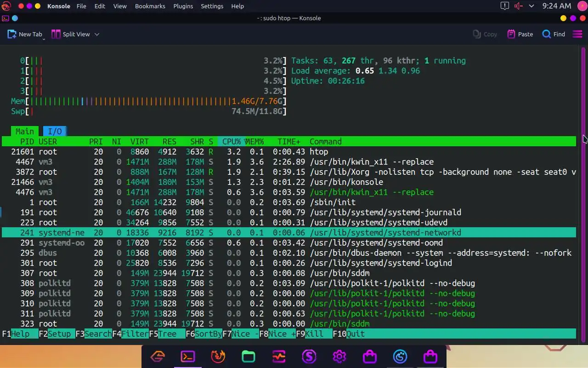Open the Edit menu

pyautogui.click(x=100, y=6)
